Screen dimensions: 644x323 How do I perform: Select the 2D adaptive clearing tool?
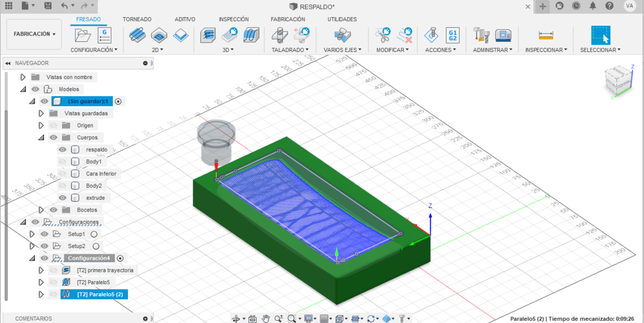click(x=137, y=35)
